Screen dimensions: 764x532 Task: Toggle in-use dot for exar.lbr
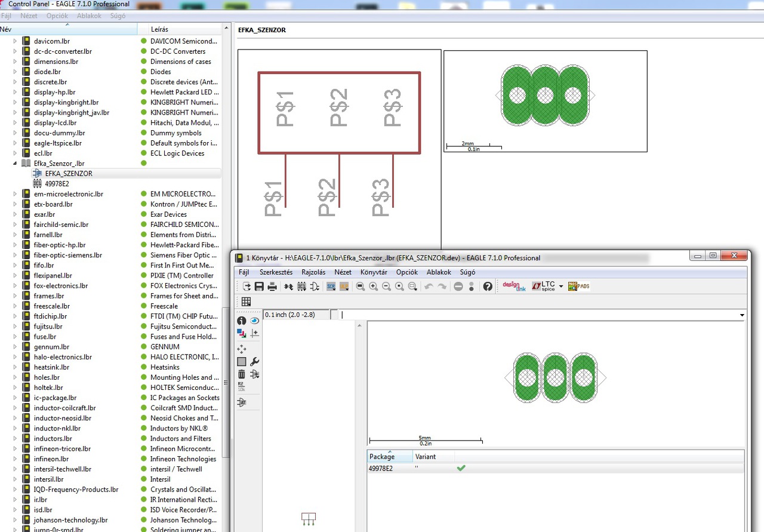144,214
